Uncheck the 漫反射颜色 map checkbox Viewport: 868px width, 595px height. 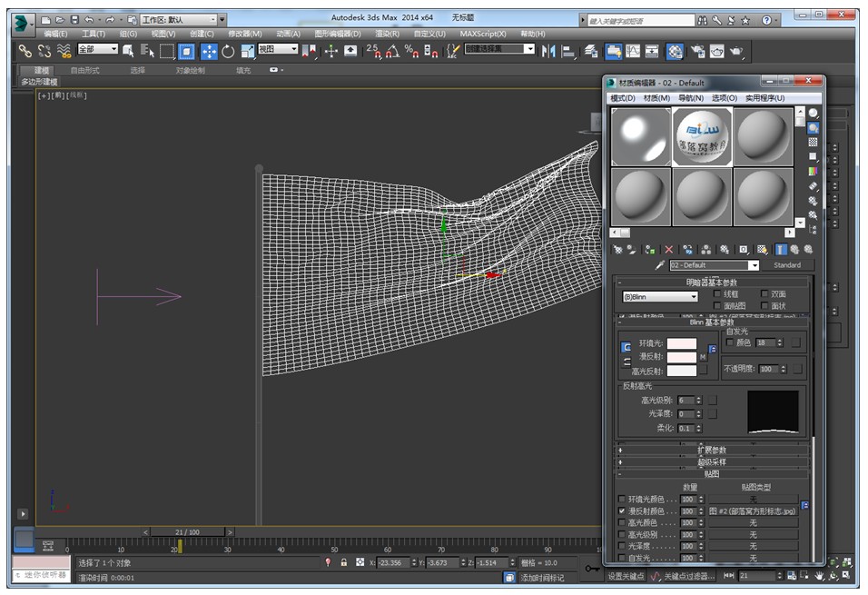coord(622,511)
